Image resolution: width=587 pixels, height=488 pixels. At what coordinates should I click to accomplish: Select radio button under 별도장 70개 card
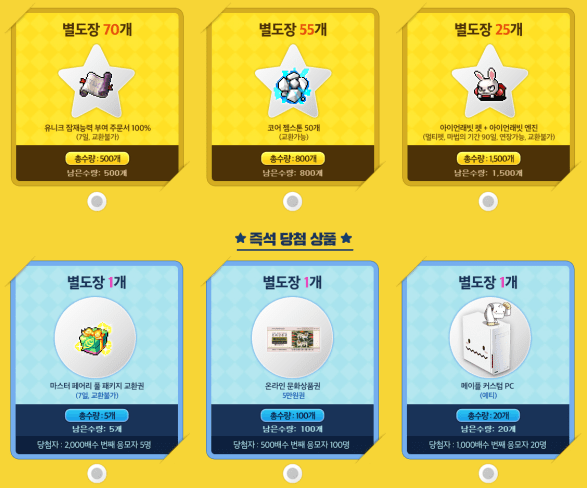(x=97, y=202)
